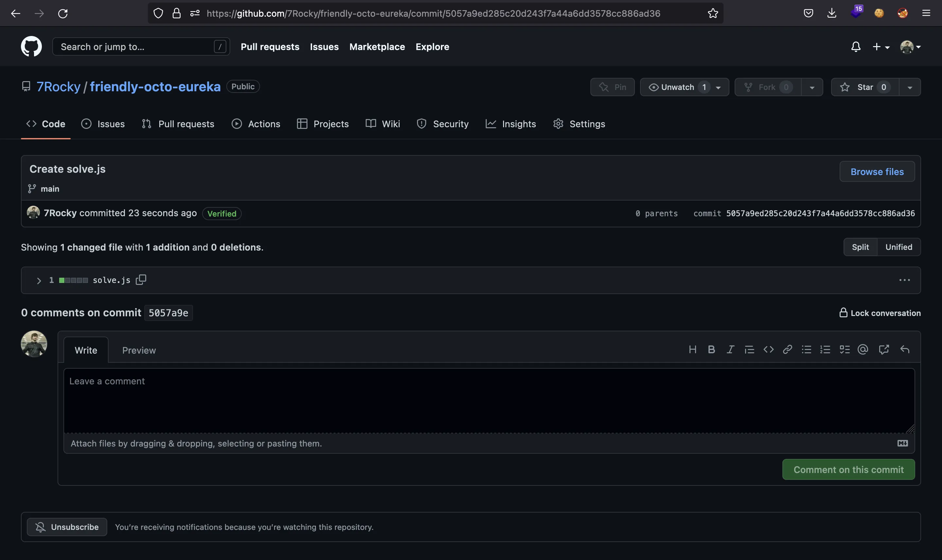Toggle bold text in comment toolbar
The height and width of the screenshot is (560, 942).
[x=711, y=349]
